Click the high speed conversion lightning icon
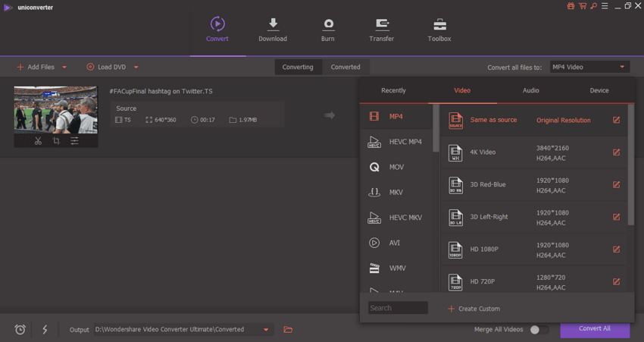Image resolution: width=644 pixels, height=342 pixels. coord(45,329)
